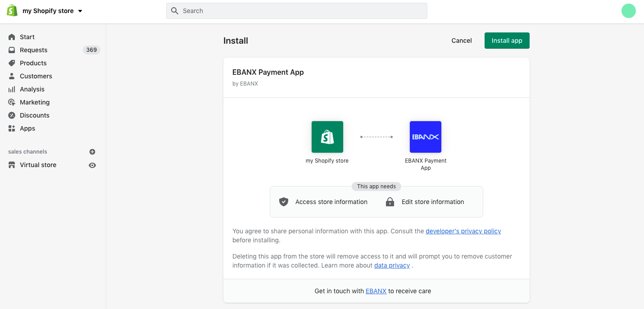Click the Apps grid icon

point(12,128)
